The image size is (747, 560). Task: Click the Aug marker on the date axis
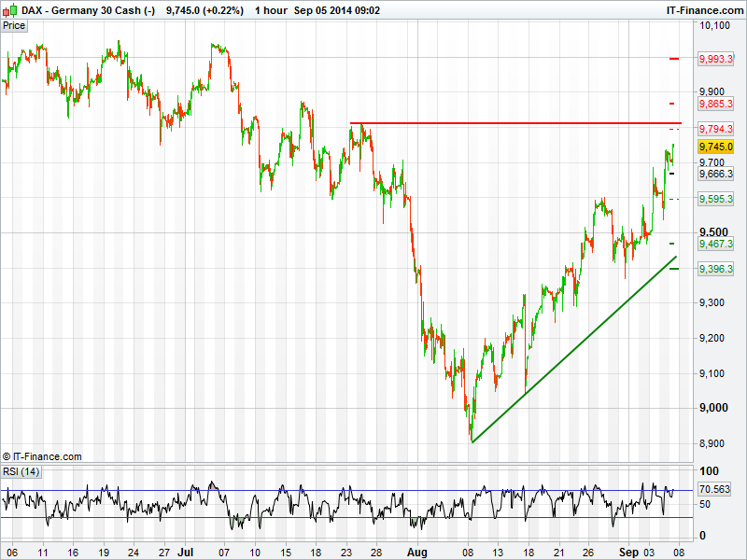(416, 553)
